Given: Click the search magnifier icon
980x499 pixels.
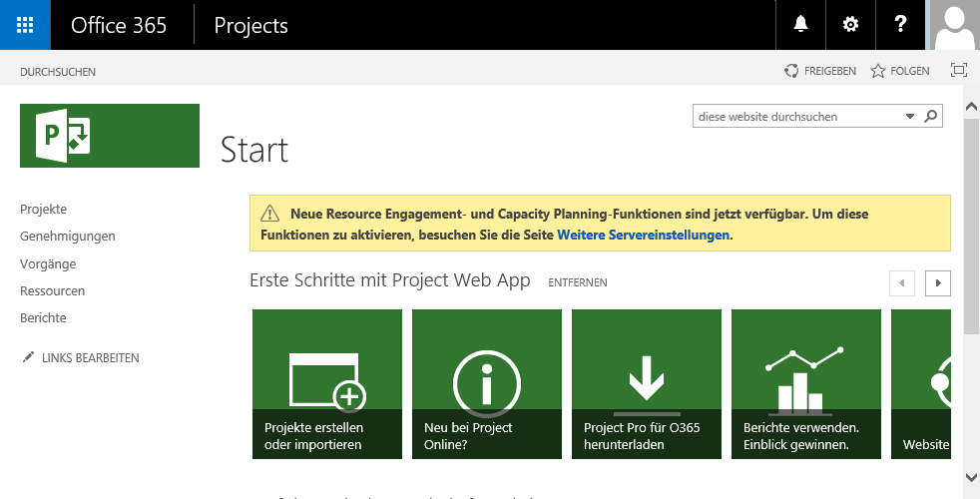Looking at the screenshot, I should coord(931,117).
